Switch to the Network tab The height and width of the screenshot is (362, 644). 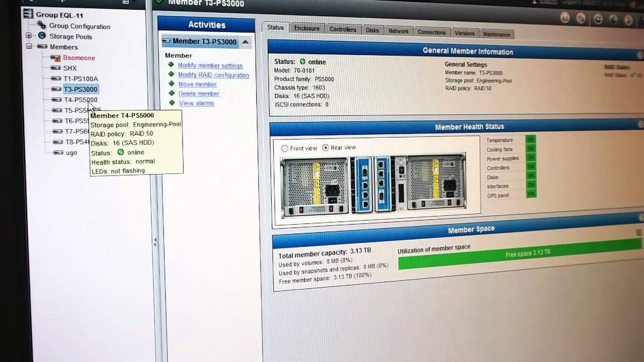(x=398, y=31)
